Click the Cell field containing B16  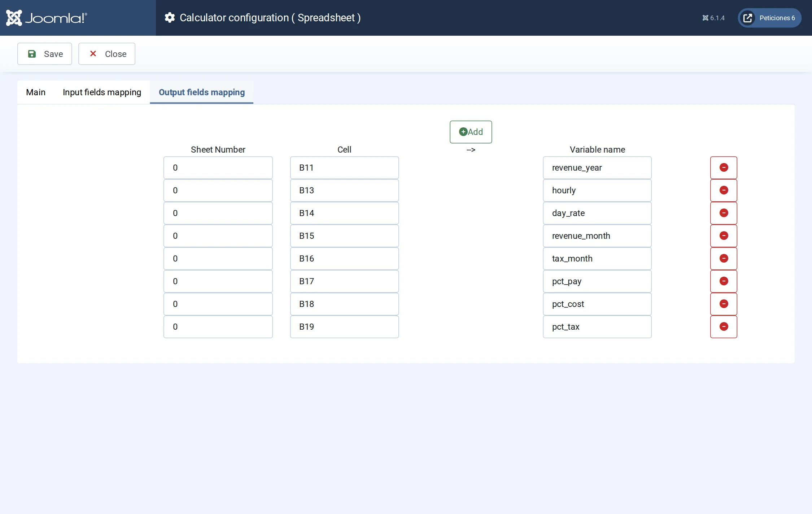(344, 259)
